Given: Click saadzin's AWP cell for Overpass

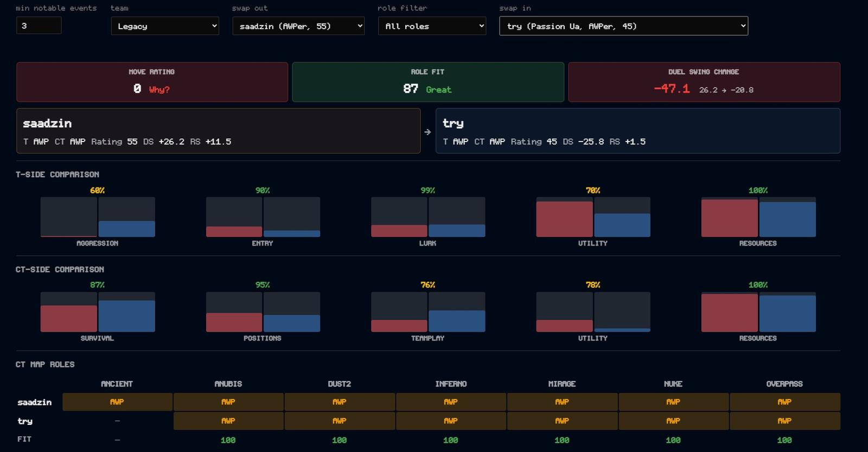Looking at the screenshot, I should [784, 402].
